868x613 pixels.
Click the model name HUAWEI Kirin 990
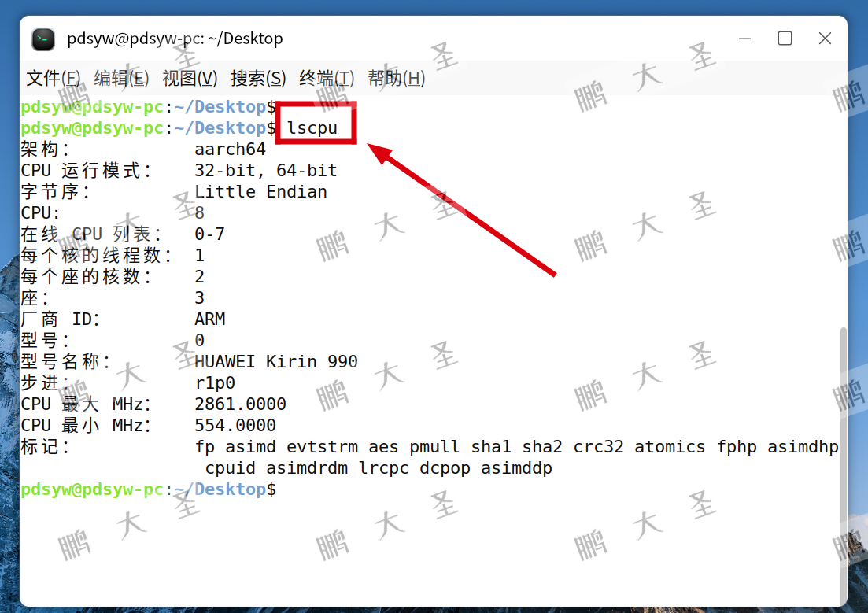[x=275, y=362]
